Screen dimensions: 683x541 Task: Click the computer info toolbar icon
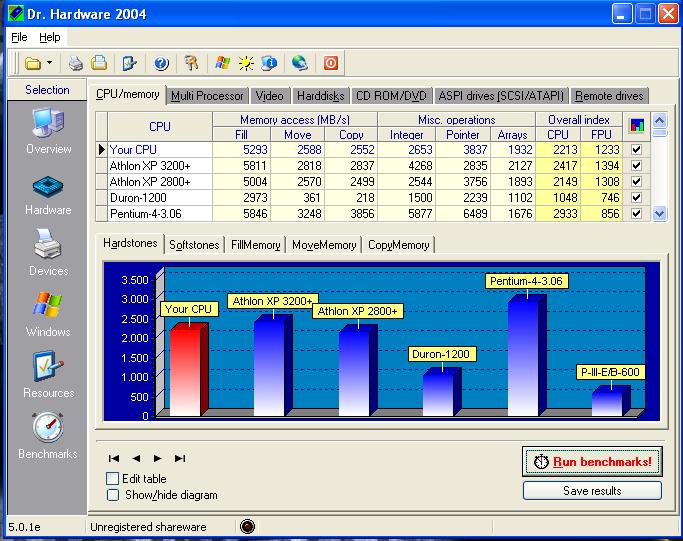(269, 63)
